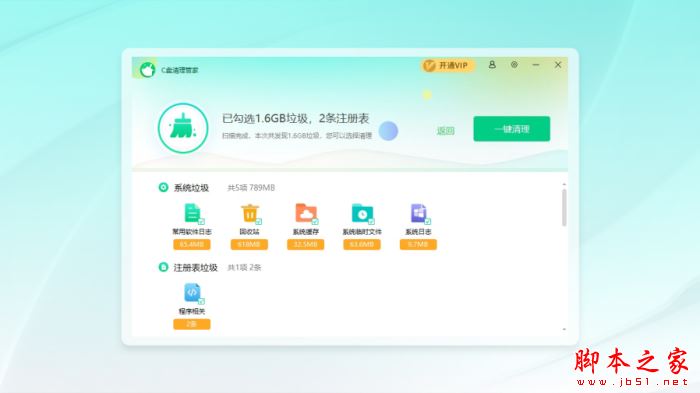Uncheck the 回收站 checkbox
This screenshot has height=393, width=700.
click(258, 222)
